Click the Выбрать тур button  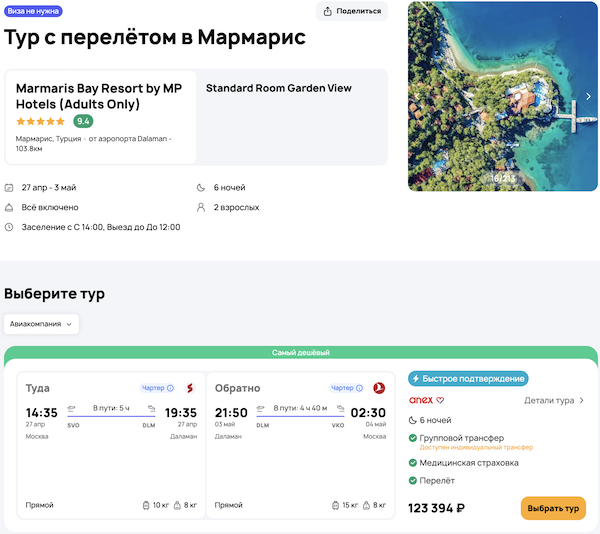click(x=553, y=508)
